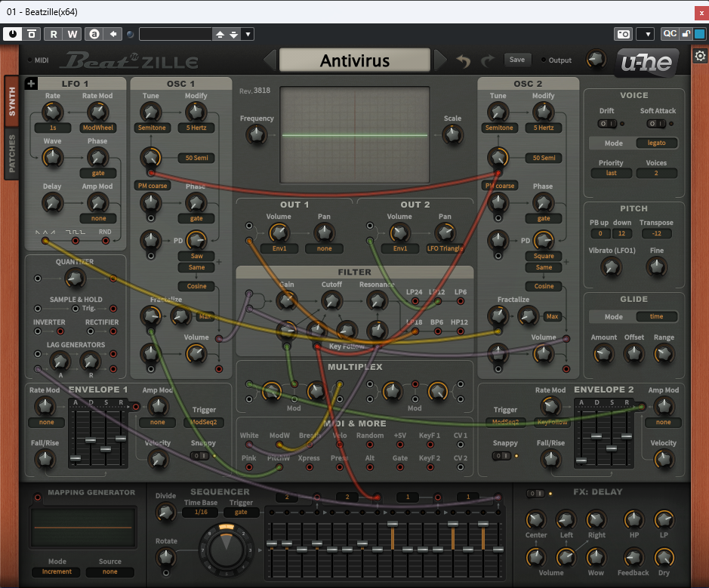This screenshot has height=588, width=709.
Task: Open the QC quick controls button
Action: click(x=670, y=34)
